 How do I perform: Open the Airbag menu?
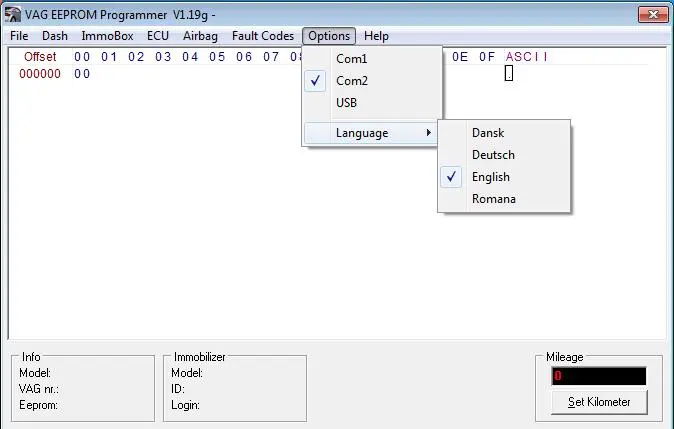(200, 36)
